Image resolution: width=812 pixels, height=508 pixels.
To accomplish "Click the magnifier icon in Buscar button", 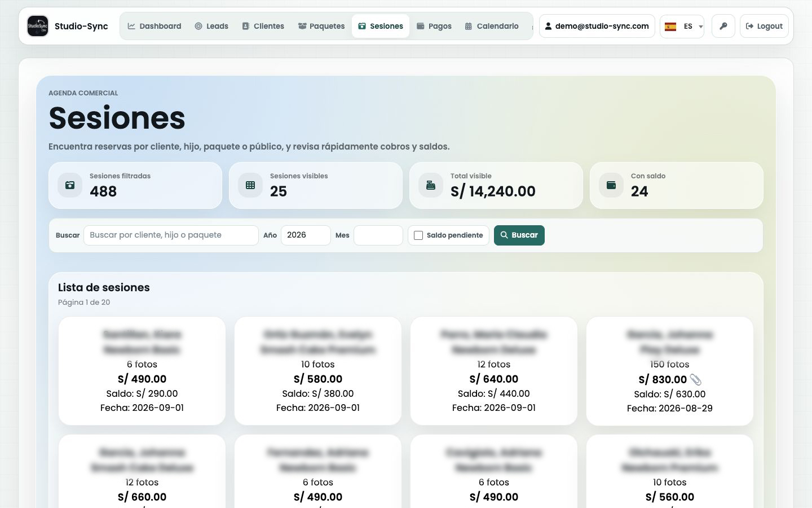I will point(505,235).
